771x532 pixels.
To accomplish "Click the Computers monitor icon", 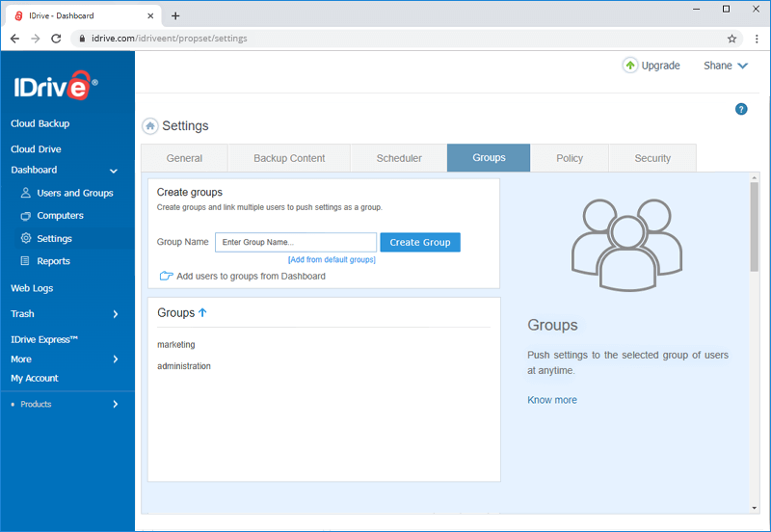I will pyautogui.click(x=26, y=216).
